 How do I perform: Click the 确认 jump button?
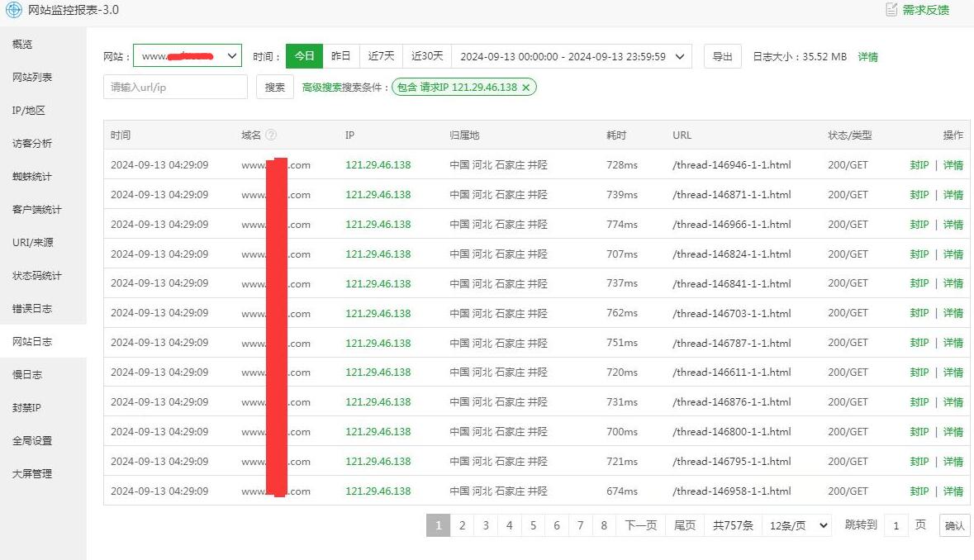point(954,526)
